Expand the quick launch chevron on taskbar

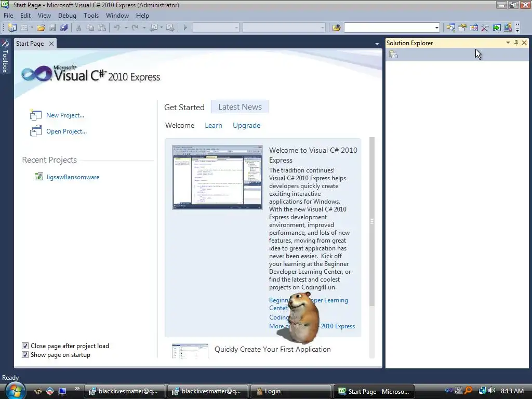click(77, 388)
